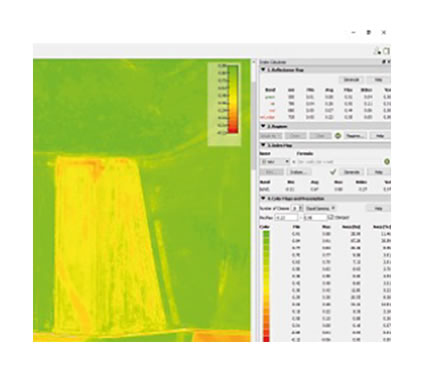
Task: Click the Min value input field
Action: point(286,218)
